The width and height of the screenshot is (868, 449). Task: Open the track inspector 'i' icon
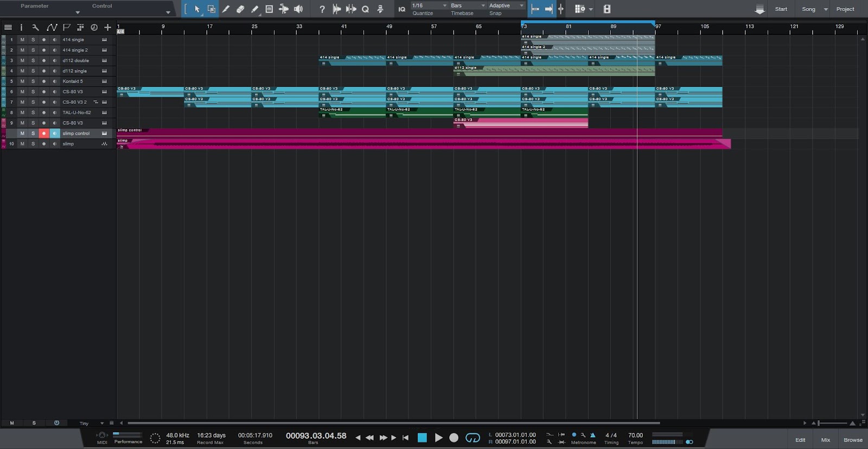[x=22, y=27]
